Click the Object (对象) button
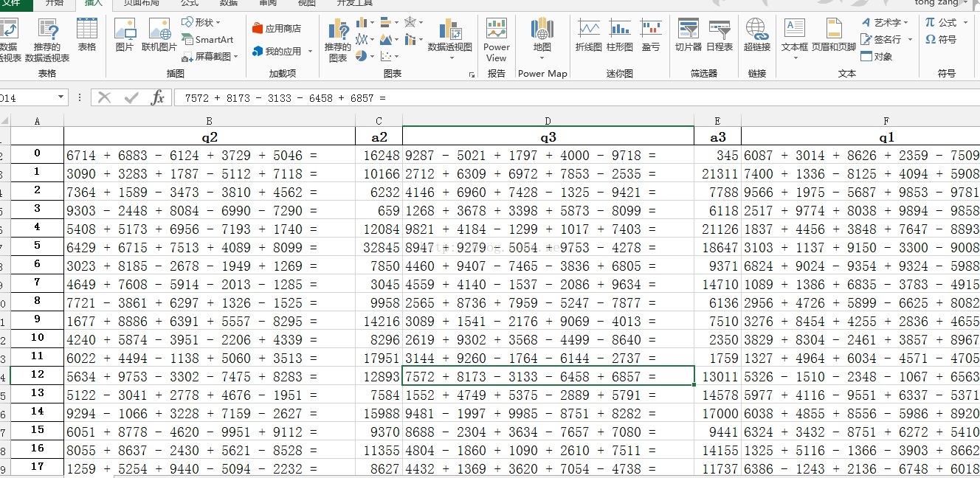This screenshot has width=980, height=478. [876, 56]
